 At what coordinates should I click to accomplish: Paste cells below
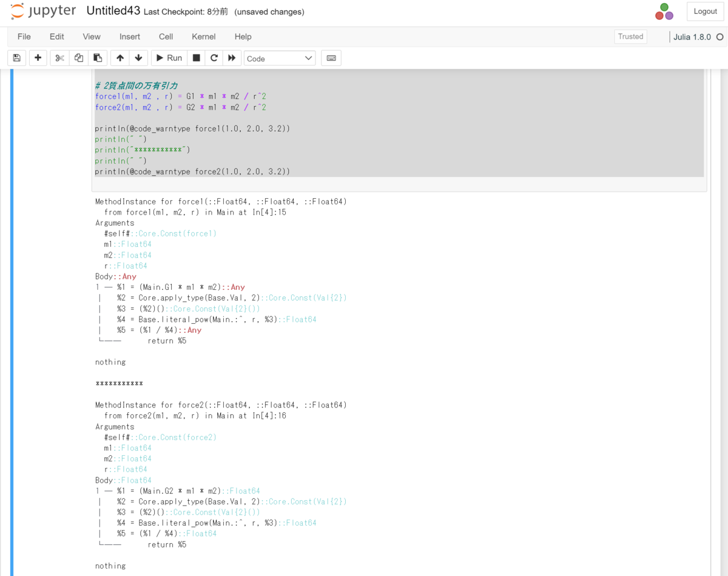(x=97, y=58)
